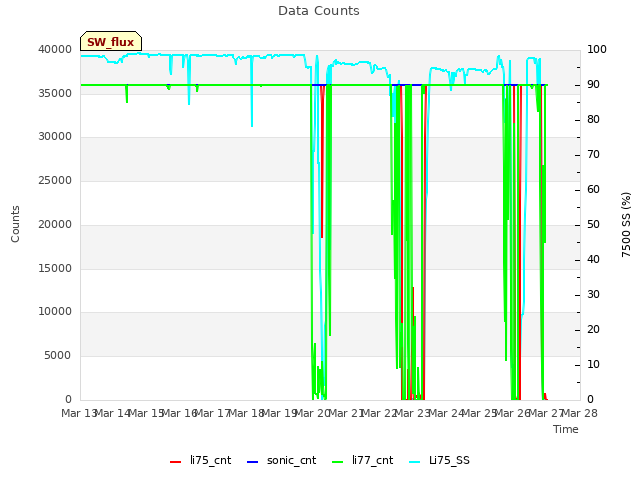Click the SW_flux label tab
Viewport: 640px width, 480px height.
(x=111, y=41)
